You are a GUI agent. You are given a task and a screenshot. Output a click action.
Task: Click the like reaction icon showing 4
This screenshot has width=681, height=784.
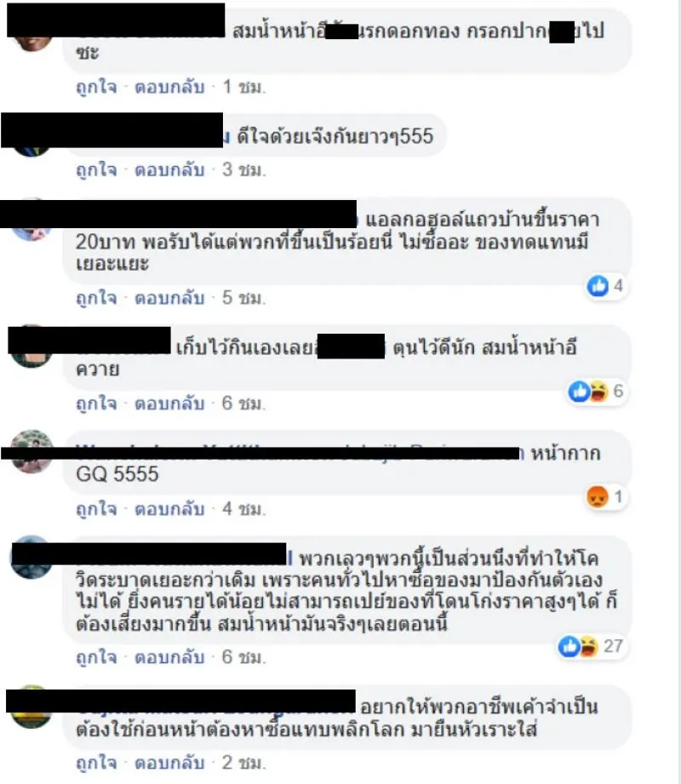598,286
